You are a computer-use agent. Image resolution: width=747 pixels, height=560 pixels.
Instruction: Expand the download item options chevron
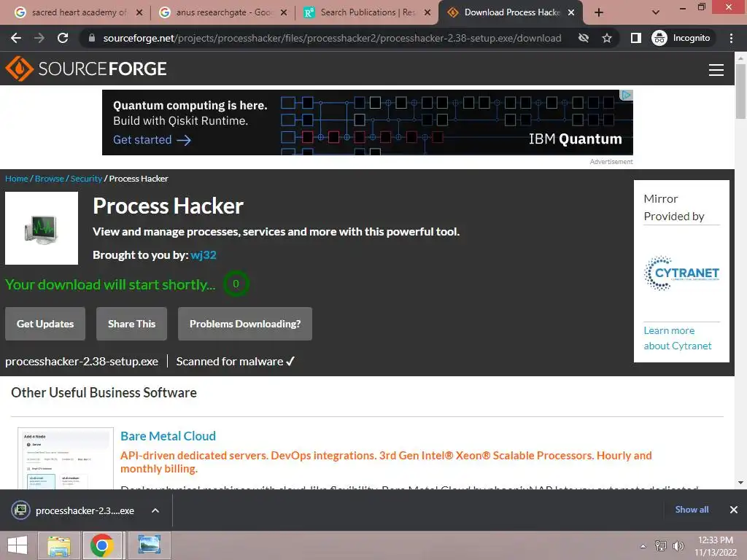(x=155, y=510)
